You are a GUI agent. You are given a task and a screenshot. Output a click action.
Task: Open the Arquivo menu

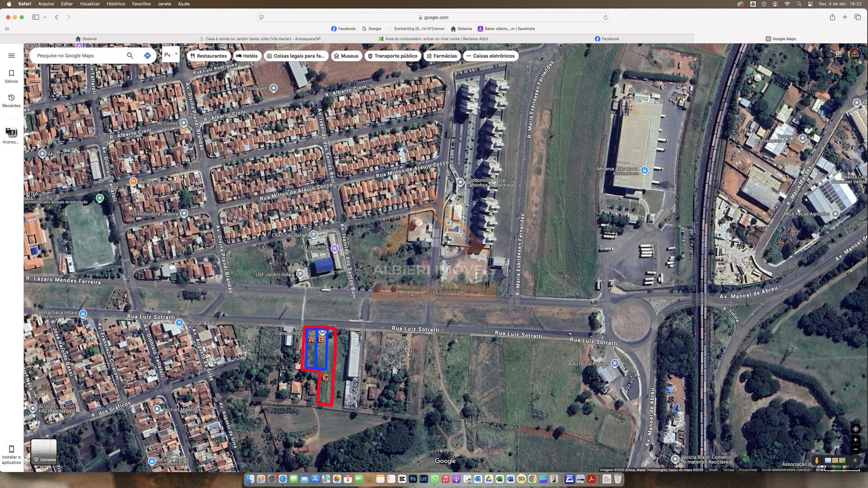(46, 4)
